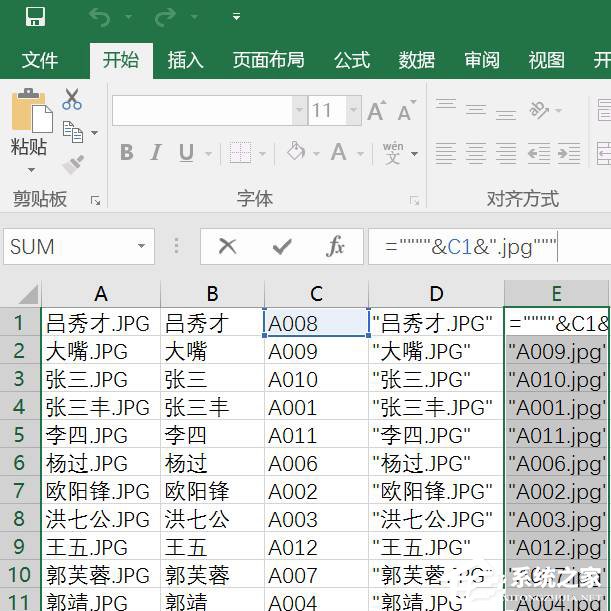
Task: Click the Fill Color paint bucket
Action: [296, 152]
